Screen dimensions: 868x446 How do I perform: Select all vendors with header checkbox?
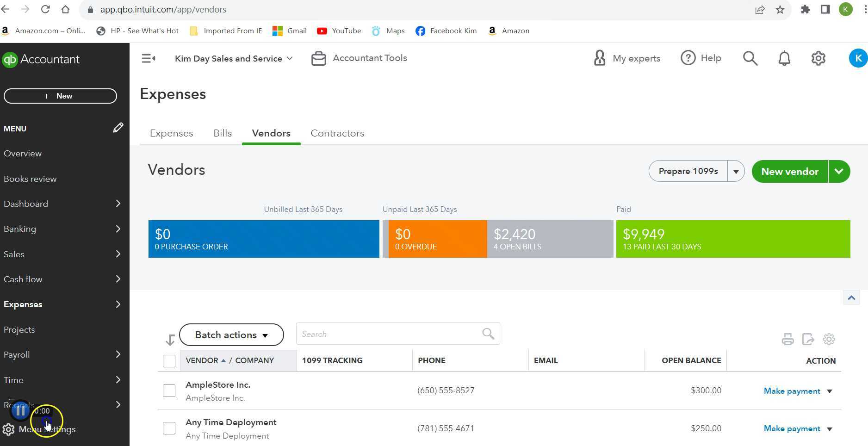[x=169, y=361]
